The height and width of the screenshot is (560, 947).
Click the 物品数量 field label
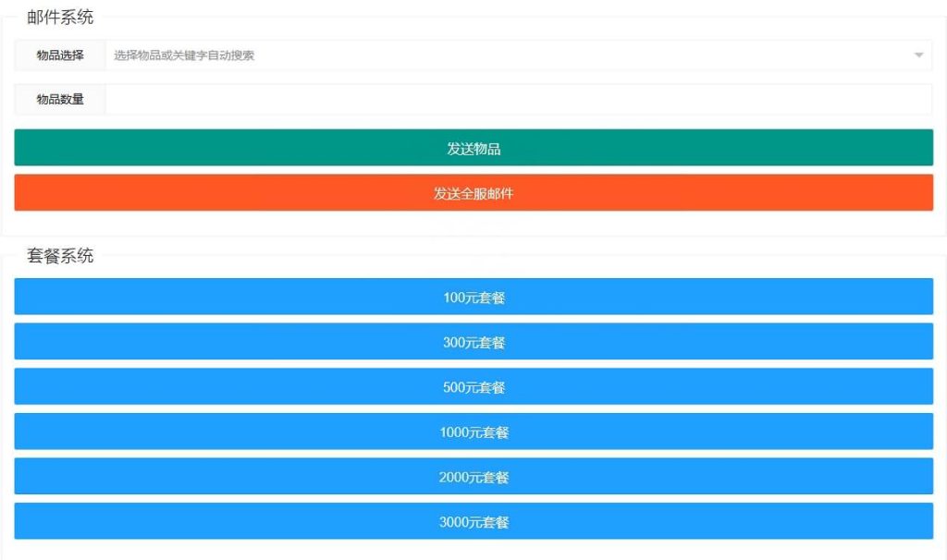point(60,100)
